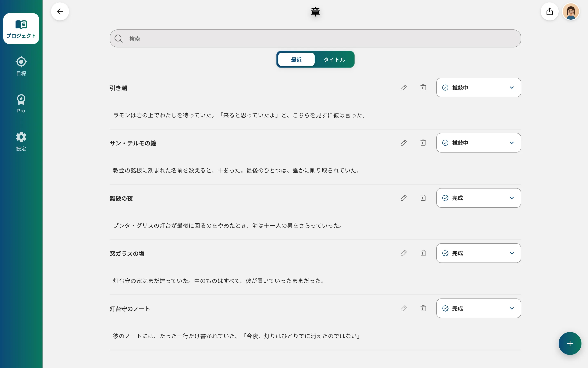Click the search magnifier icon

pyautogui.click(x=118, y=38)
